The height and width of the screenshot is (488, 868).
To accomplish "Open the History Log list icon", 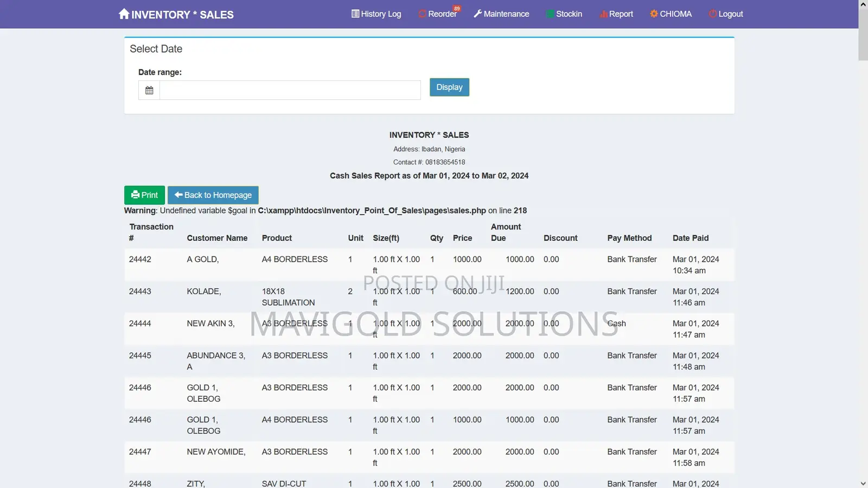I will pos(355,14).
